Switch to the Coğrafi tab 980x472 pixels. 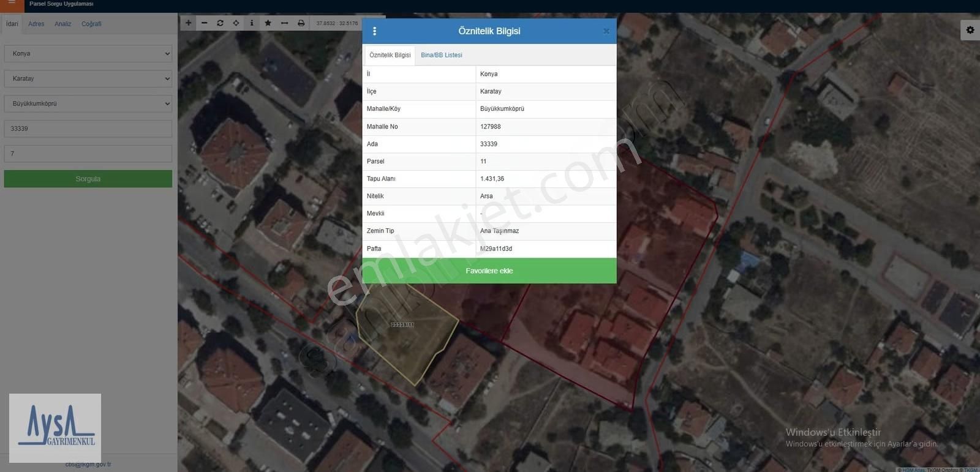[91, 24]
